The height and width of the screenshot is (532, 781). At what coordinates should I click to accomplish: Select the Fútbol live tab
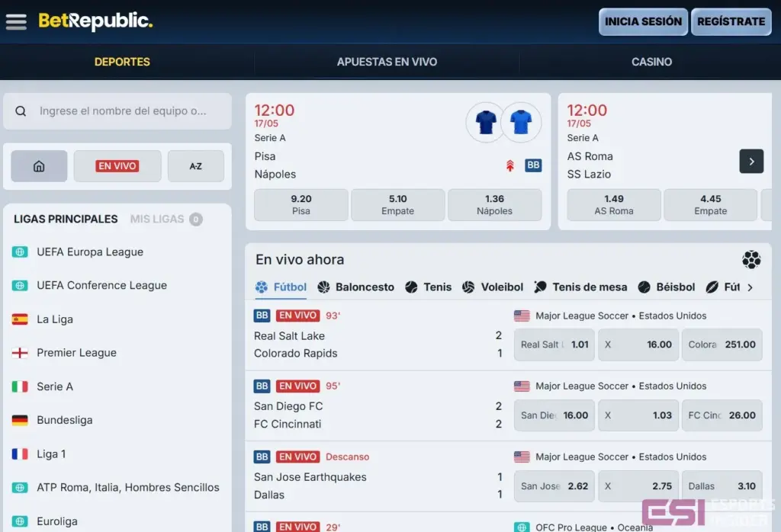[x=281, y=287]
